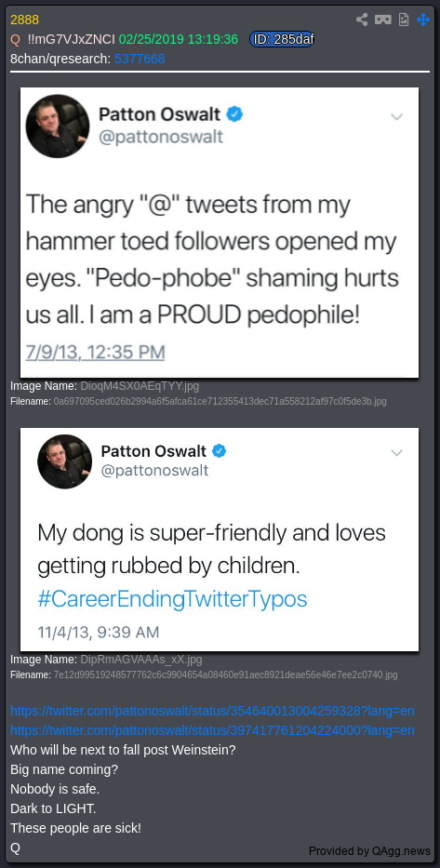The height and width of the screenshot is (868, 440).
Task: Click the 7/9/13, 12:35 PM timestamp
Action: click(x=95, y=352)
